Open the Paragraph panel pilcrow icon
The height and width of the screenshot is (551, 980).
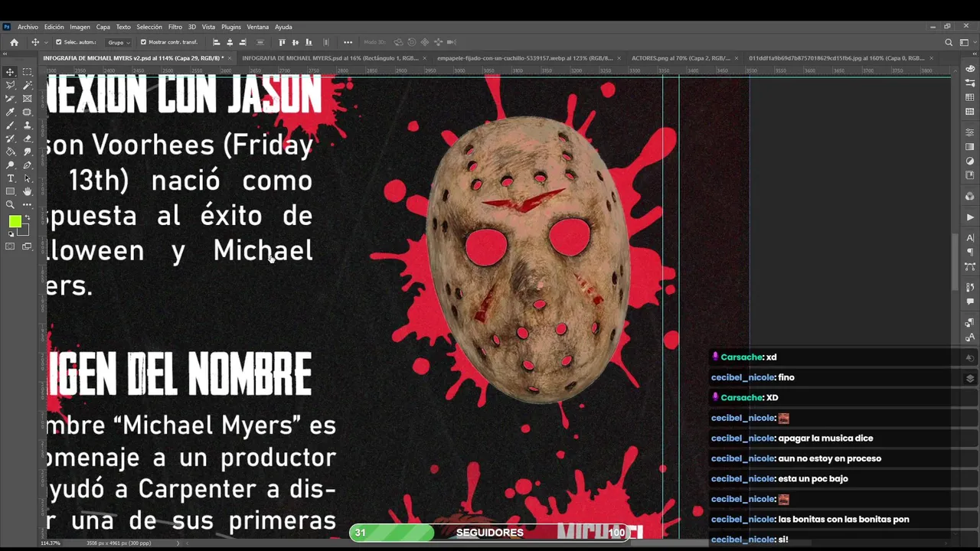(970, 252)
